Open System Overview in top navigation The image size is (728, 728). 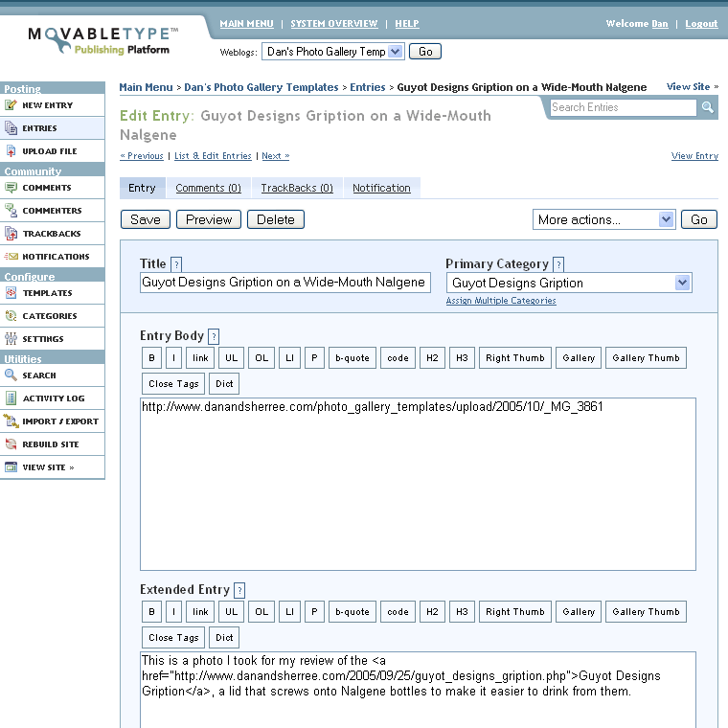click(x=334, y=24)
